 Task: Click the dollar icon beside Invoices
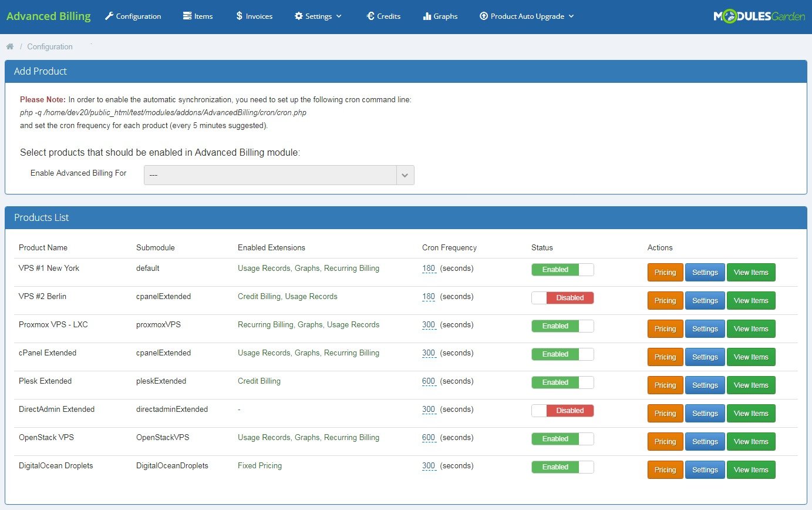point(240,16)
